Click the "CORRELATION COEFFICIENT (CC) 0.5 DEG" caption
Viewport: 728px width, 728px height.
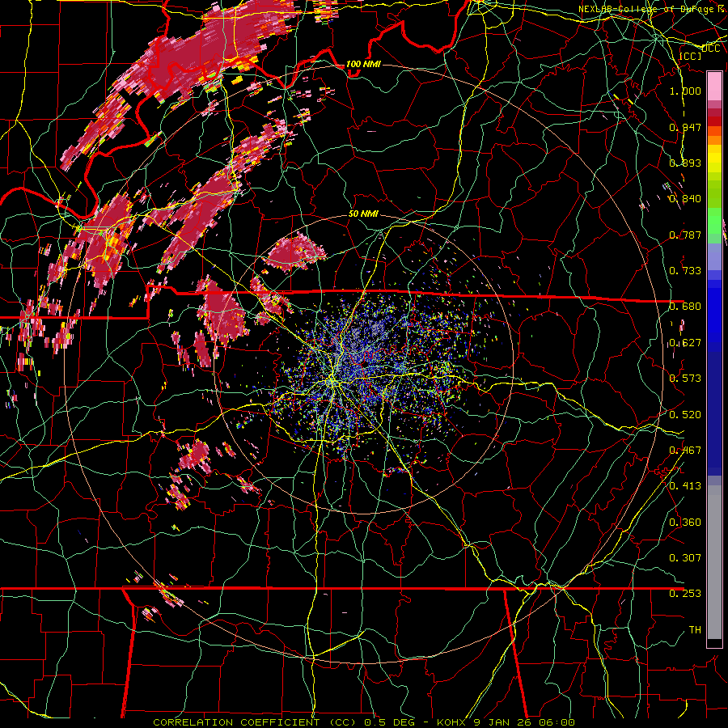[284, 722]
